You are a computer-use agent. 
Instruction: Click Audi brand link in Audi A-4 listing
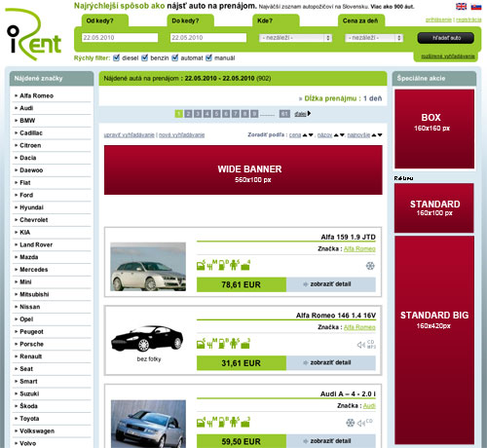pyautogui.click(x=369, y=406)
